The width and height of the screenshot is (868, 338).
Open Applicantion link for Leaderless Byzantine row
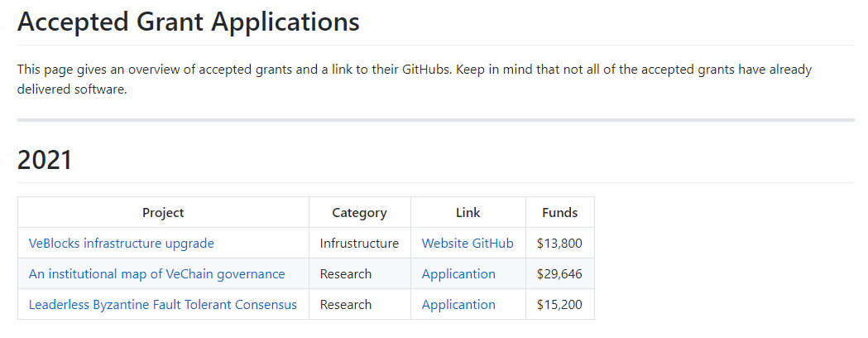(458, 304)
